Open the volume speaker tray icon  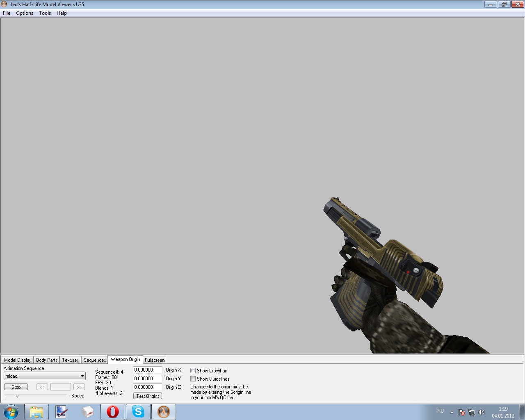tap(482, 412)
